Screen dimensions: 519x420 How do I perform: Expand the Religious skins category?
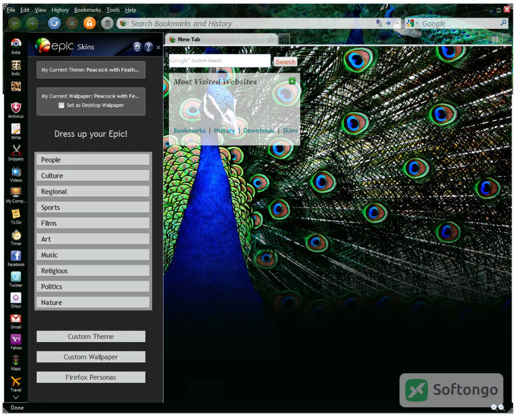tap(93, 271)
